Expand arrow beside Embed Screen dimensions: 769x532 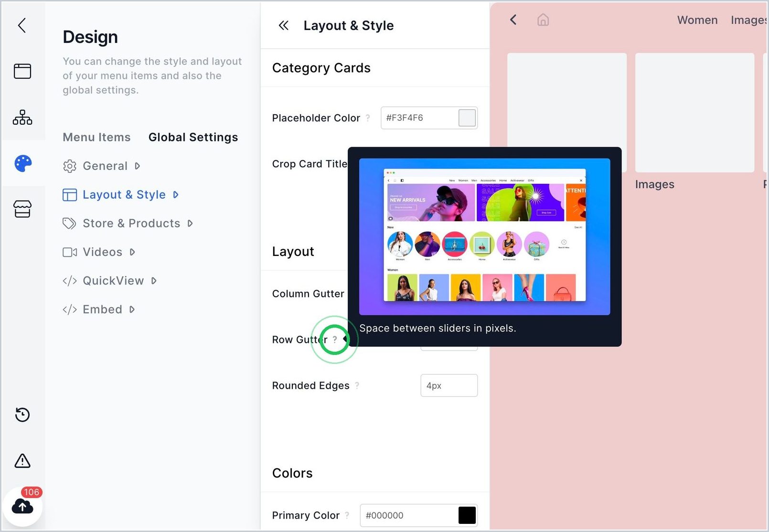[x=132, y=309]
